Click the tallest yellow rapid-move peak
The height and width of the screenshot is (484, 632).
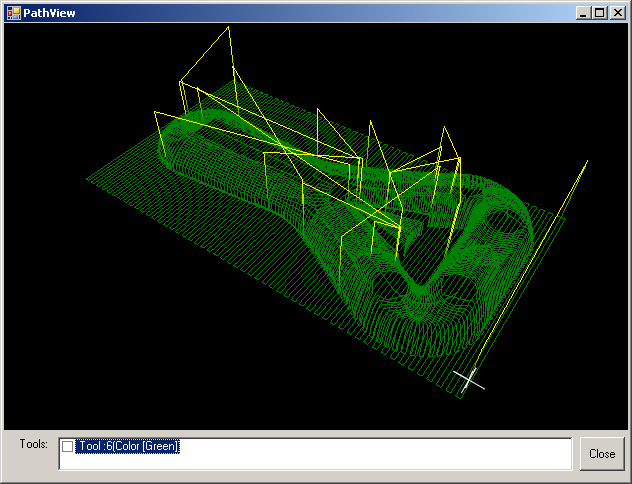coord(229,28)
